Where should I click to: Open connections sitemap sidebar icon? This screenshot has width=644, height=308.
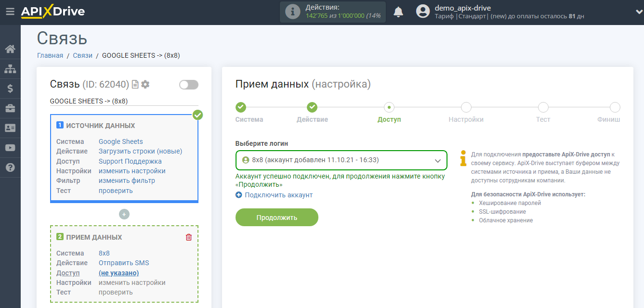(x=10, y=69)
